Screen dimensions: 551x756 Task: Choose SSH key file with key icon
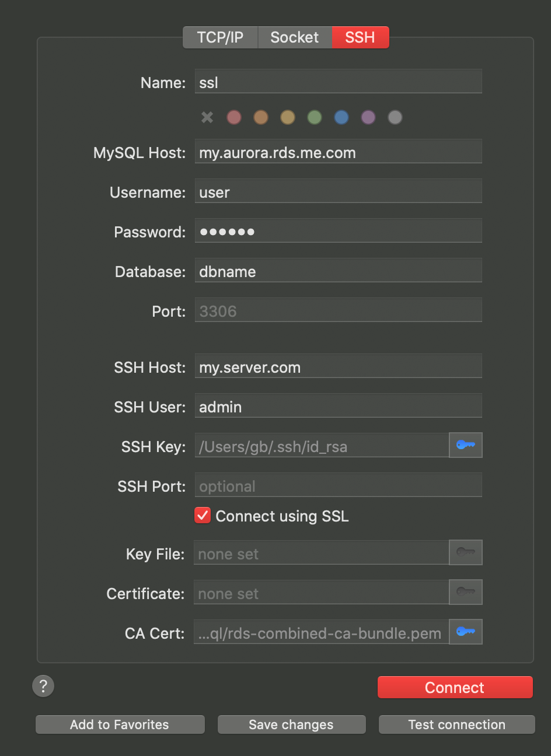(466, 445)
